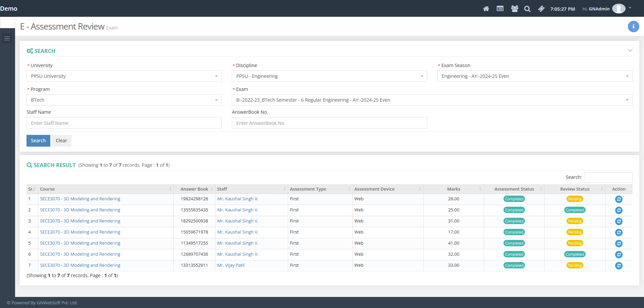
Task: Click the Home icon in top bar
Action: coord(486,9)
